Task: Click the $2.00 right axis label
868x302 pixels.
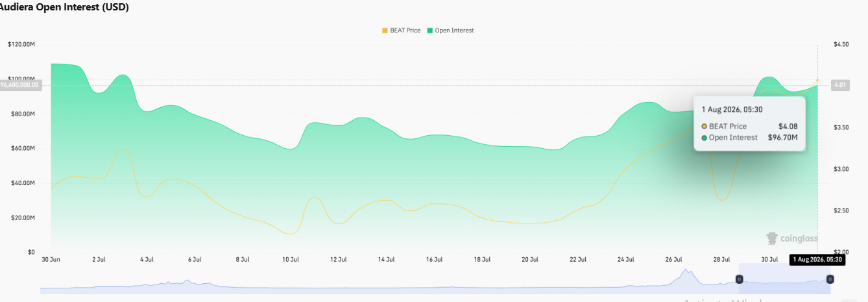Action: [x=841, y=253]
